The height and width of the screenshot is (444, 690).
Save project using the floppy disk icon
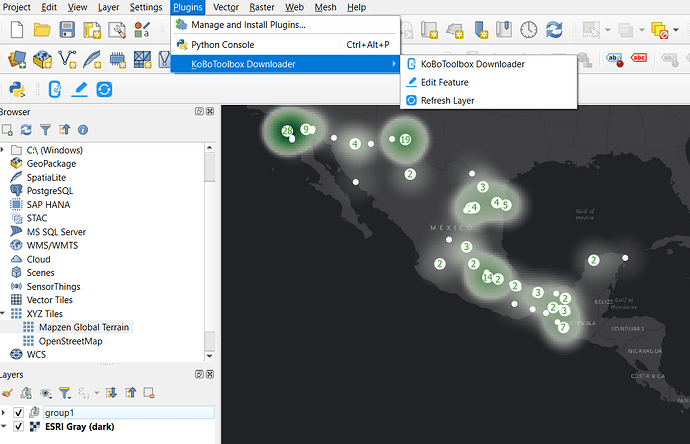pos(67,30)
